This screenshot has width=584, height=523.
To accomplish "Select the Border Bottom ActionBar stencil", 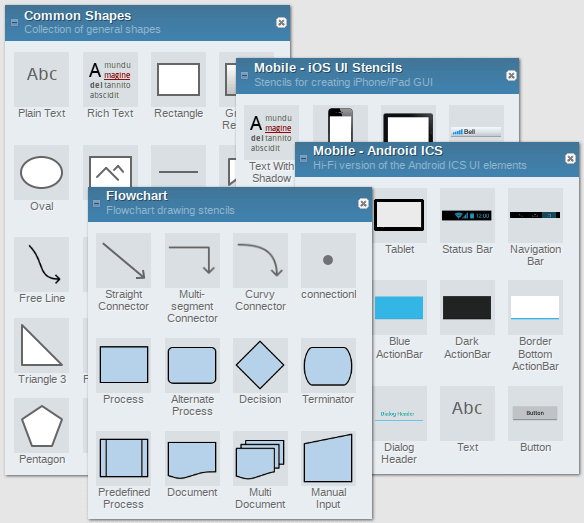I will [535, 307].
